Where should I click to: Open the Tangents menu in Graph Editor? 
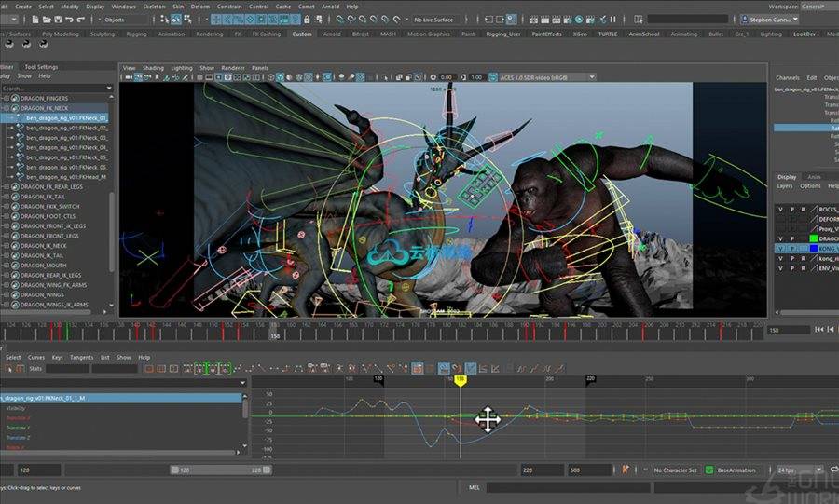[81, 357]
